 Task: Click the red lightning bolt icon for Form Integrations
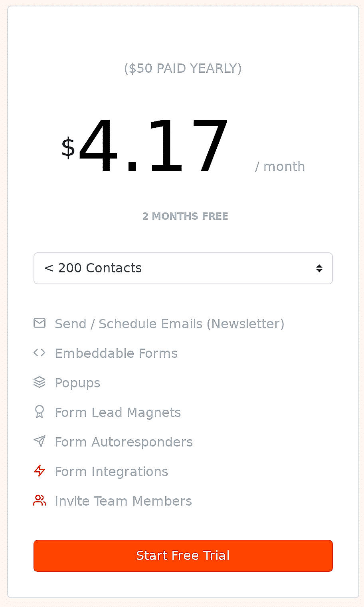[40, 471]
